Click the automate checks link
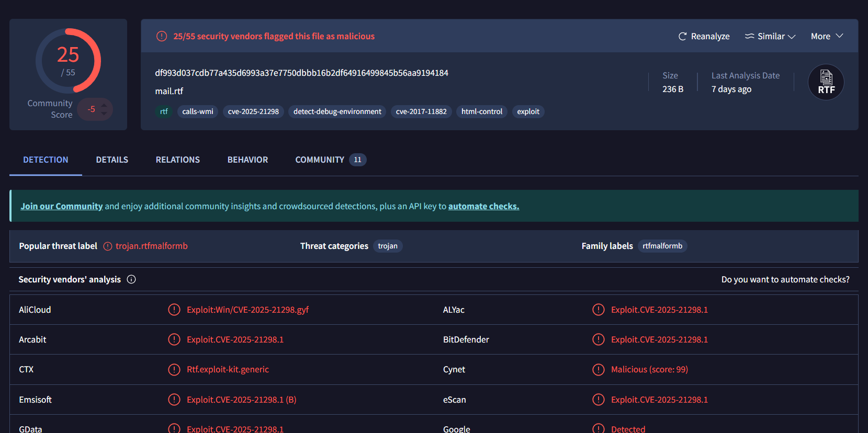 coord(483,206)
